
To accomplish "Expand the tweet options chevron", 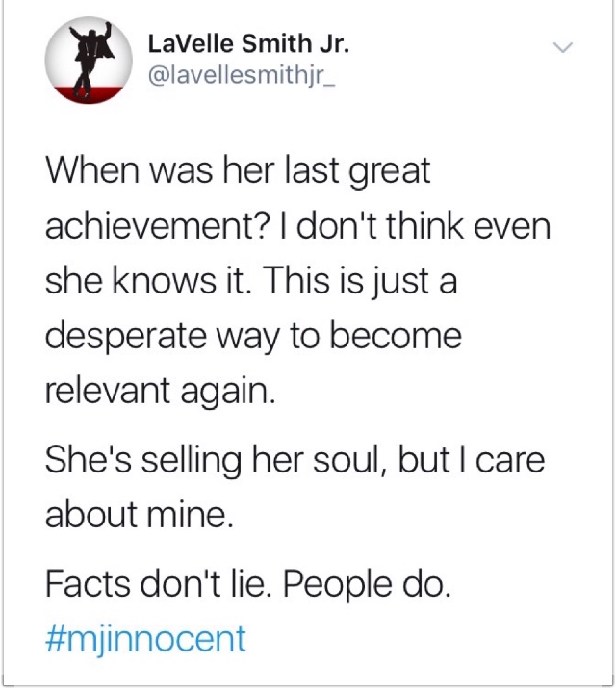I will point(563,46).
